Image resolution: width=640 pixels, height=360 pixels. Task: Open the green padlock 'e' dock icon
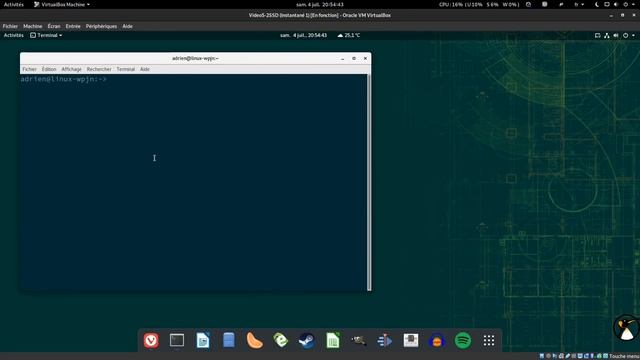pos(281,340)
